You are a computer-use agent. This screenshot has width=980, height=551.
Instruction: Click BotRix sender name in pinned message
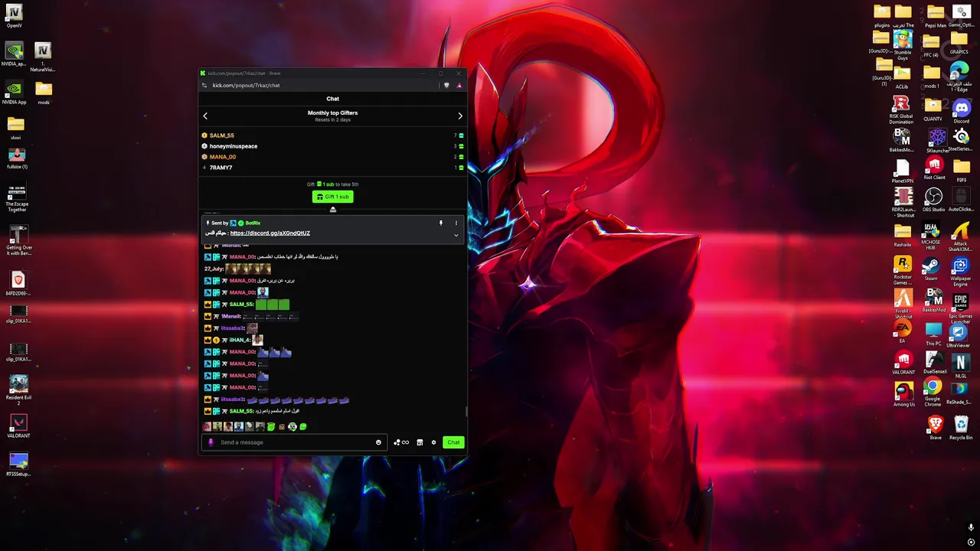click(x=253, y=223)
